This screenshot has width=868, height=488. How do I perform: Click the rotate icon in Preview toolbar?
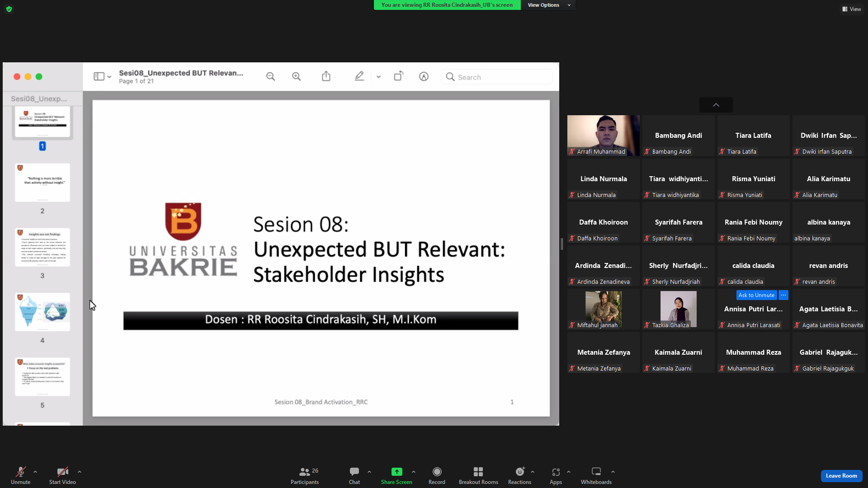click(x=398, y=76)
